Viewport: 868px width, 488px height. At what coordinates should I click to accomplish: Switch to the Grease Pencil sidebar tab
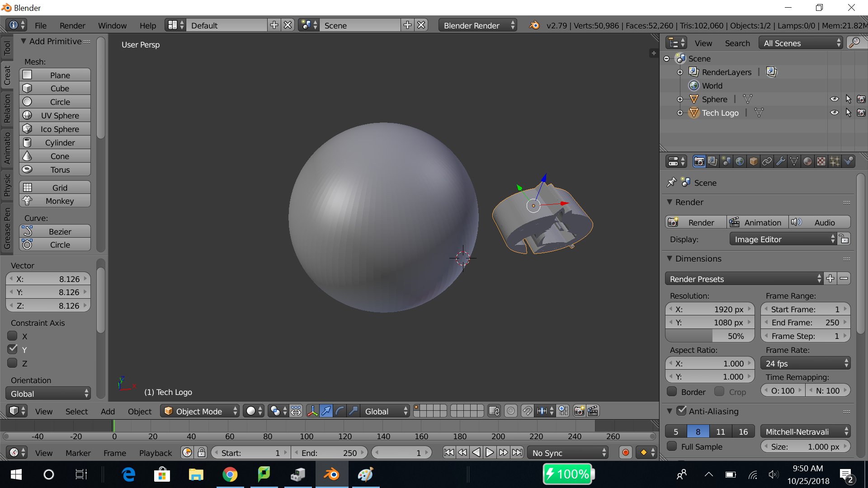click(7, 228)
